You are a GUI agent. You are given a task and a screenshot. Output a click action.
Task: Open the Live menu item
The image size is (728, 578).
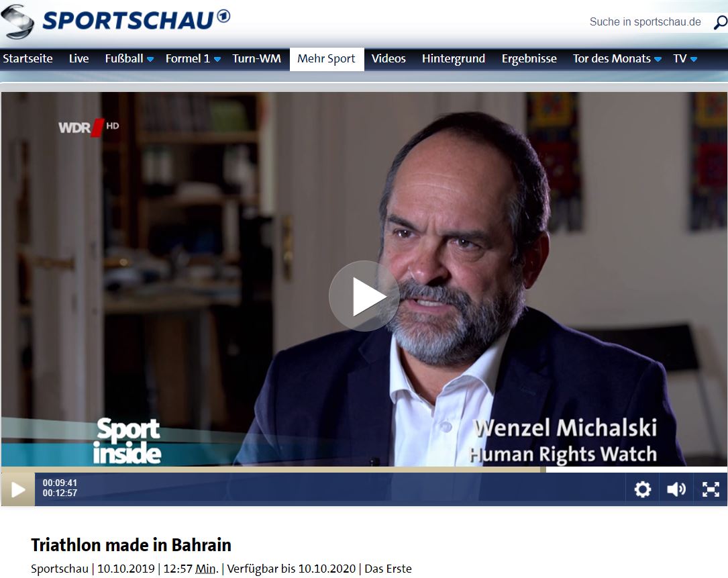(79, 58)
